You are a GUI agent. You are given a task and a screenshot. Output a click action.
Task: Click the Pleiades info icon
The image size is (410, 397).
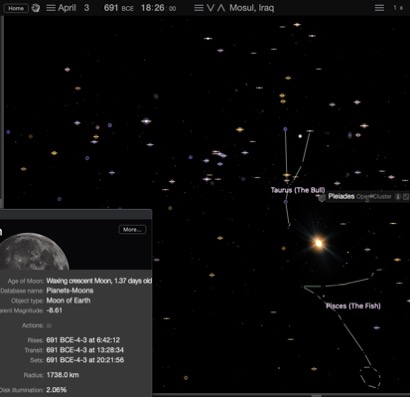pyautogui.click(x=398, y=197)
